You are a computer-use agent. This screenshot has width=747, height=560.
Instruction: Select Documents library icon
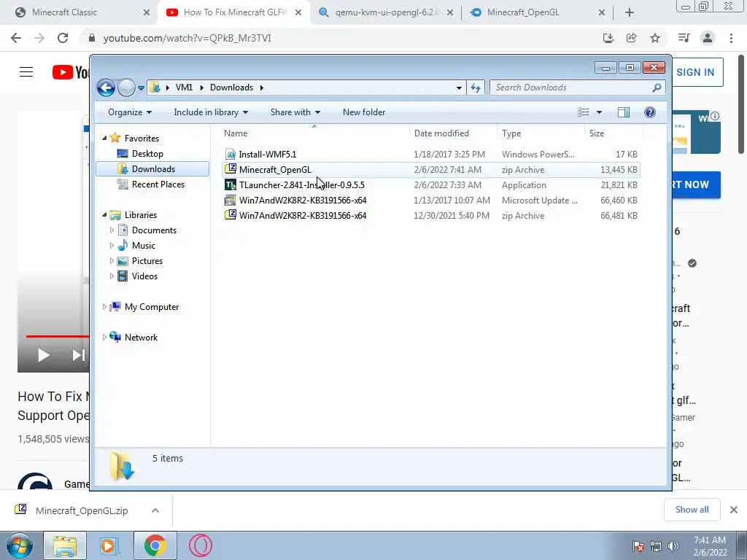tap(123, 230)
